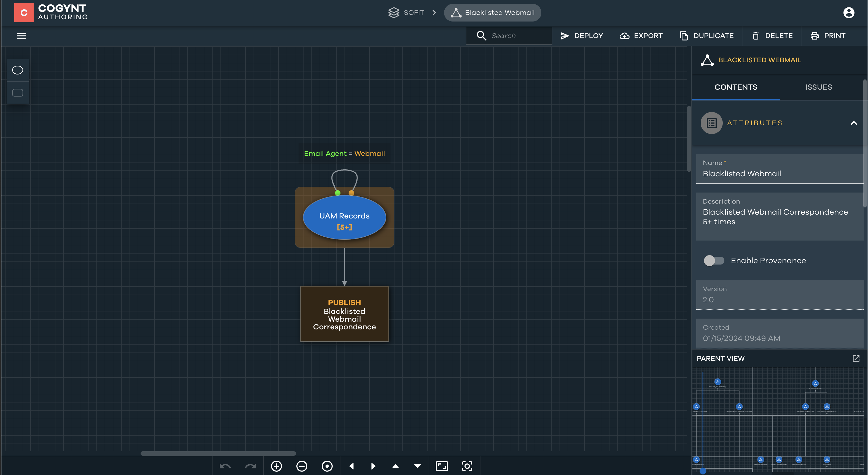The height and width of the screenshot is (475, 868).
Task: Click the horizontal canvas scrollbar
Action: pos(218,453)
